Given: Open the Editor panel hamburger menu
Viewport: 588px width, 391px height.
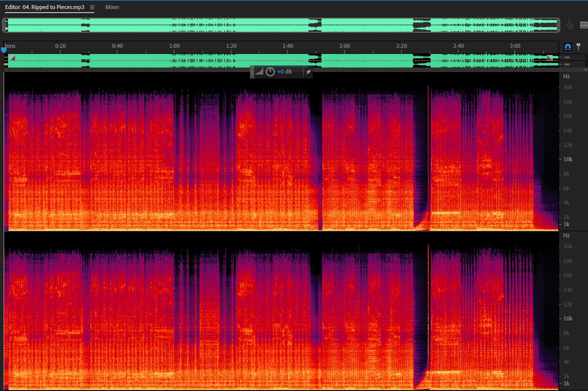Looking at the screenshot, I should coord(92,7).
